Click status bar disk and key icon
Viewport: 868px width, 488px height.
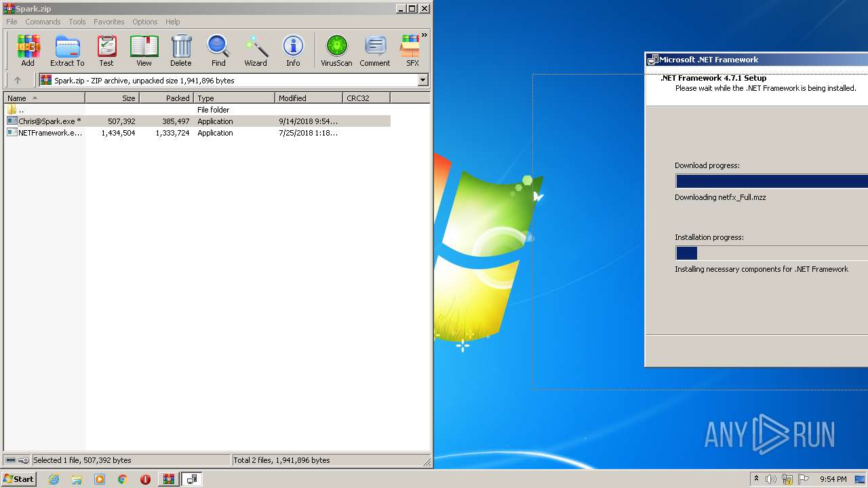click(18, 460)
